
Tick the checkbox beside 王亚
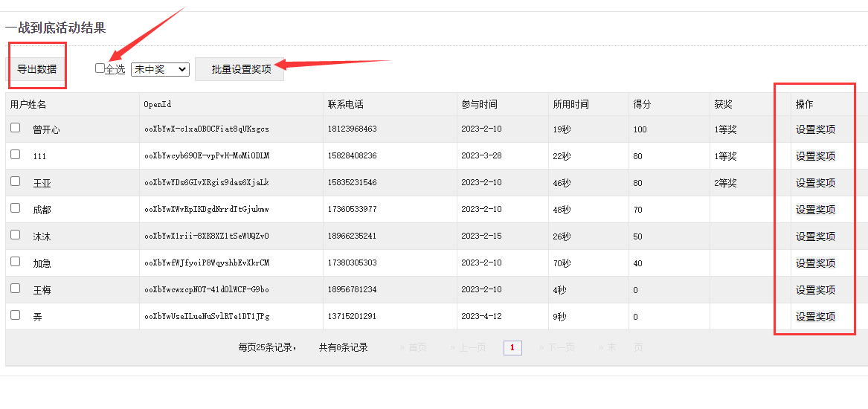(16, 181)
